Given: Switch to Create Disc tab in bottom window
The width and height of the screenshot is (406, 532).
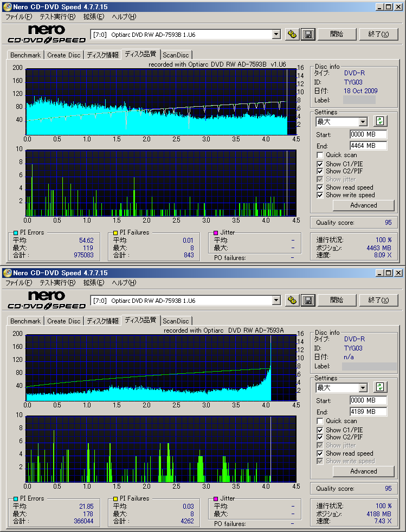Looking at the screenshot, I should click(x=64, y=321).
